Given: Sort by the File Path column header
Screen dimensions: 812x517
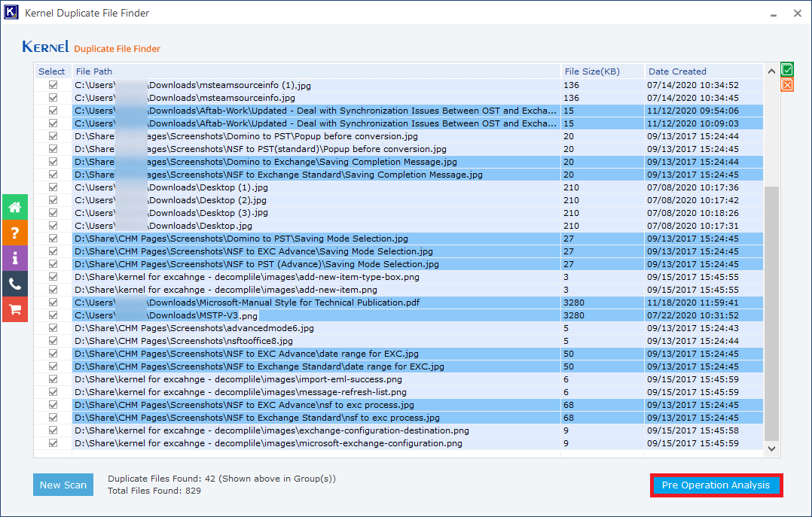Looking at the screenshot, I should coord(316,71).
